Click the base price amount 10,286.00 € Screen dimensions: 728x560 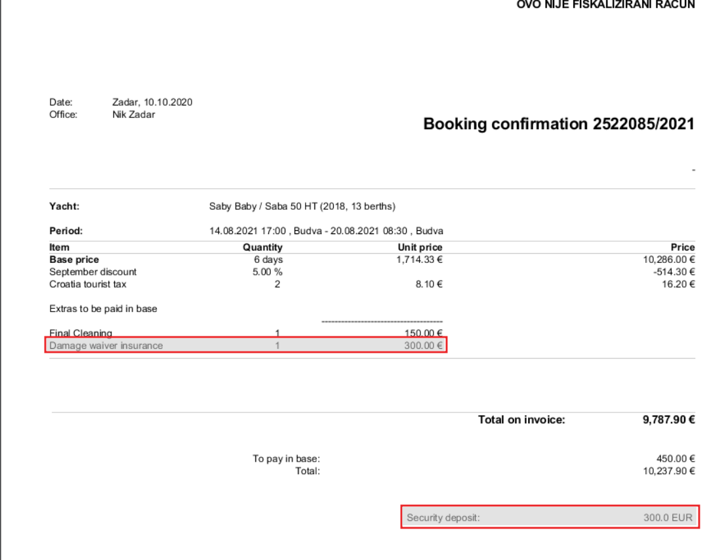(x=669, y=260)
